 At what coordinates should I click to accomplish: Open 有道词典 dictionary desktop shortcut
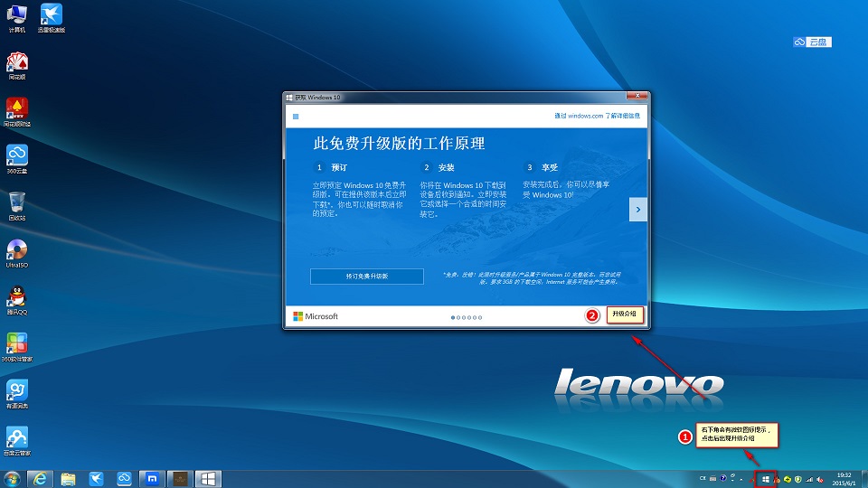point(17,395)
